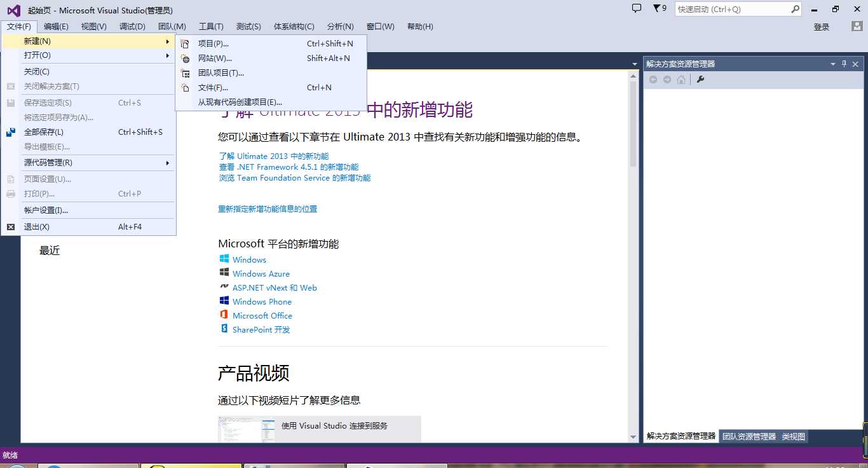Click the 文件(F) menu bar item
Screen dimensions: 868x468
tap(19, 27)
